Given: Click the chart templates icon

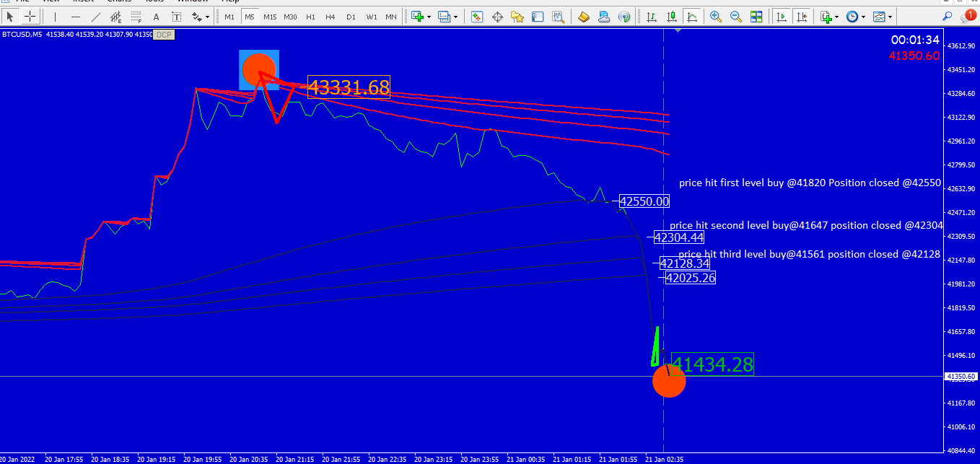Looking at the screenshot, I should pos(879,16).
